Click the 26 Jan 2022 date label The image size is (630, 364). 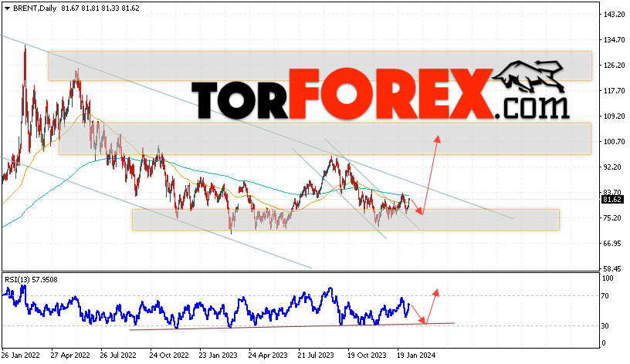[x=21, y=356]
